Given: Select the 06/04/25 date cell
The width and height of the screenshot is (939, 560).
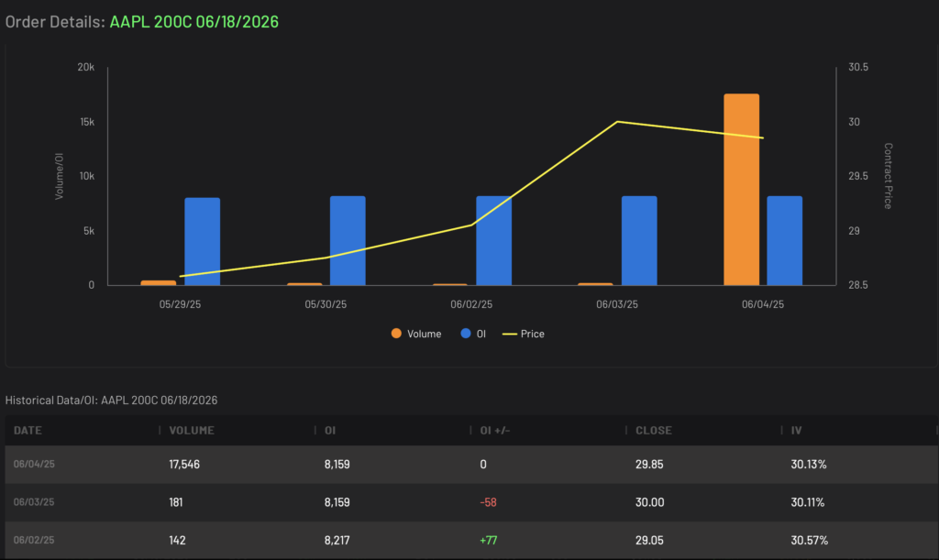Looking at the screenshot, I should [34, 465].
